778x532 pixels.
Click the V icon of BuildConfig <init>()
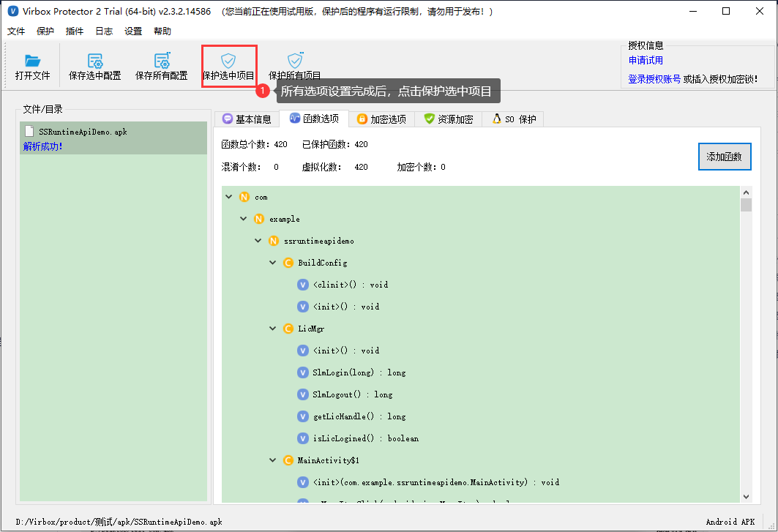point(303,307)
